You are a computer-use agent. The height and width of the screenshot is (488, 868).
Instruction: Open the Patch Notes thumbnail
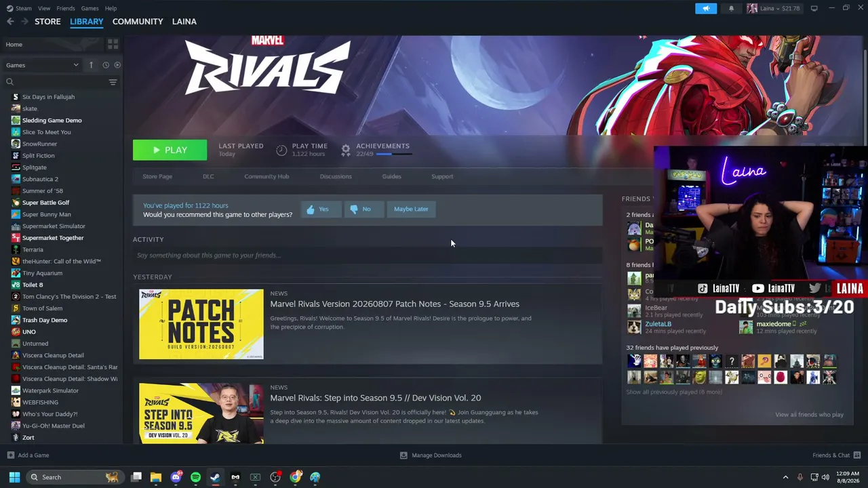pyautogui.click(x=201, y=324)
